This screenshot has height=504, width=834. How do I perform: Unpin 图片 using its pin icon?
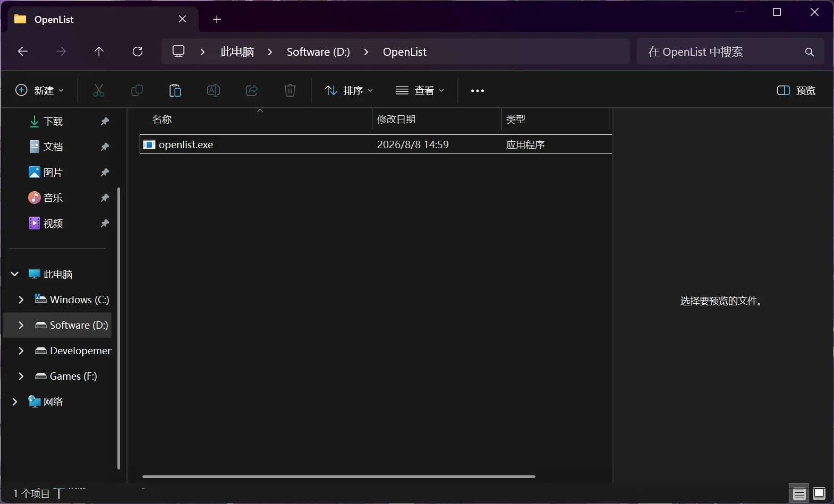(105, 172)
